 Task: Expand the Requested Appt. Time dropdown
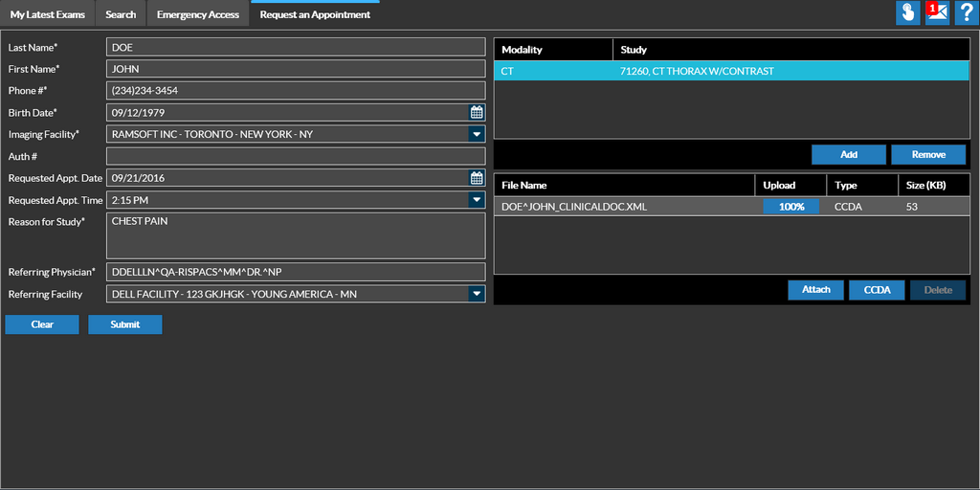click(x=477, y=200)
